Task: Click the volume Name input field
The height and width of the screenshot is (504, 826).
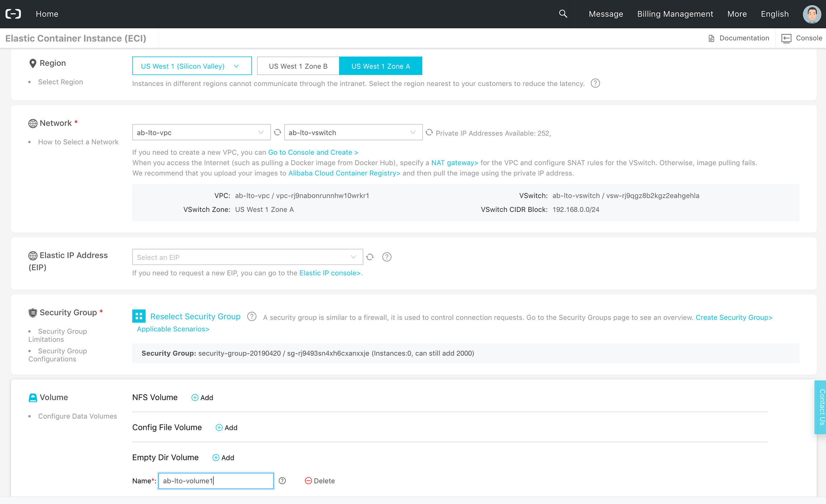Action: point(216,481)
